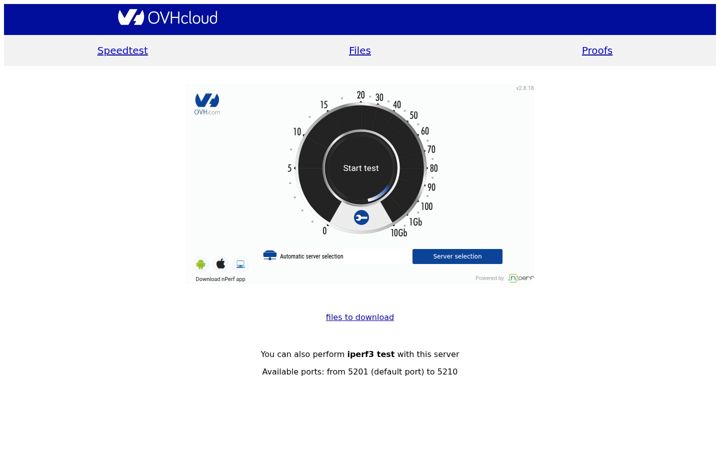Click the nPerf logo at widget bottom
This screenshot has height=450, width=720.
(x=521, y=278)
